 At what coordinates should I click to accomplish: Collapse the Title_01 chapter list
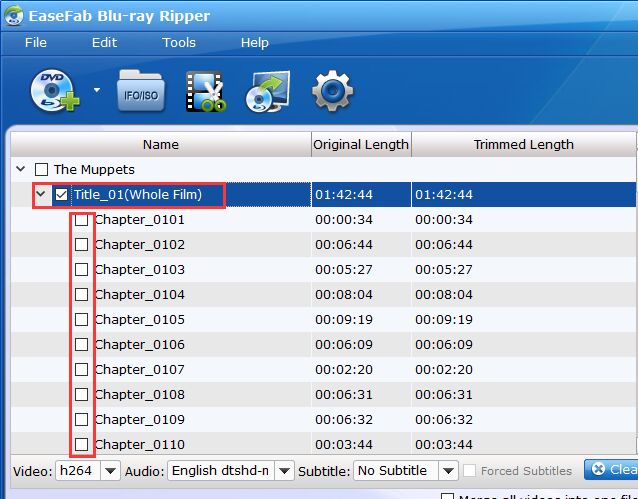coord(41,194)
